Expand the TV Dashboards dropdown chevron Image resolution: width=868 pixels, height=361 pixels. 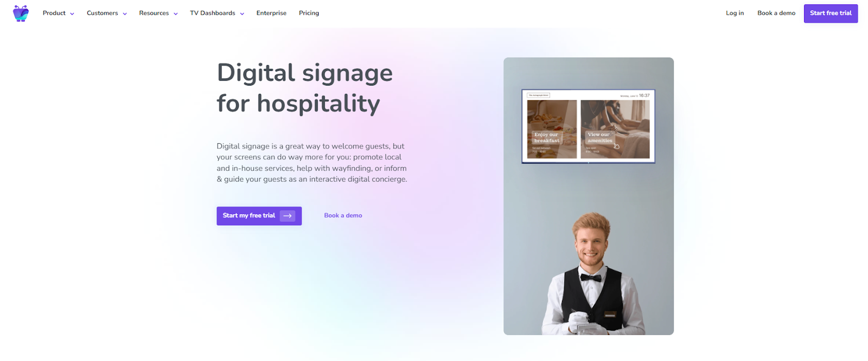242,14
